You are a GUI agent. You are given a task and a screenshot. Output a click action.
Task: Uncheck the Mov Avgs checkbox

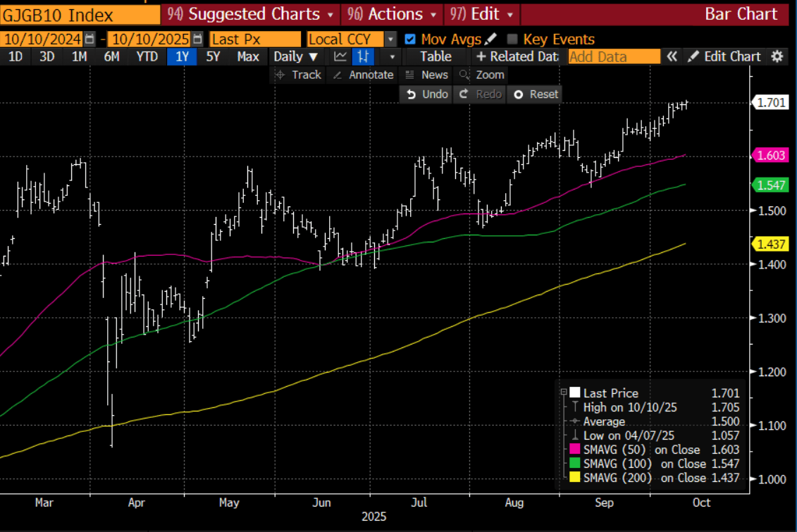[410, 39]
